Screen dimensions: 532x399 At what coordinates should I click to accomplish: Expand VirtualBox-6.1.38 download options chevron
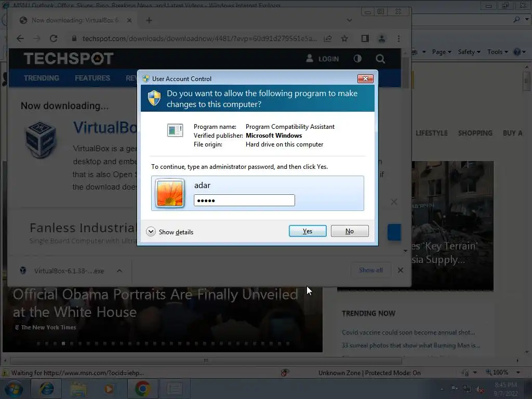(x=119, y=271)
